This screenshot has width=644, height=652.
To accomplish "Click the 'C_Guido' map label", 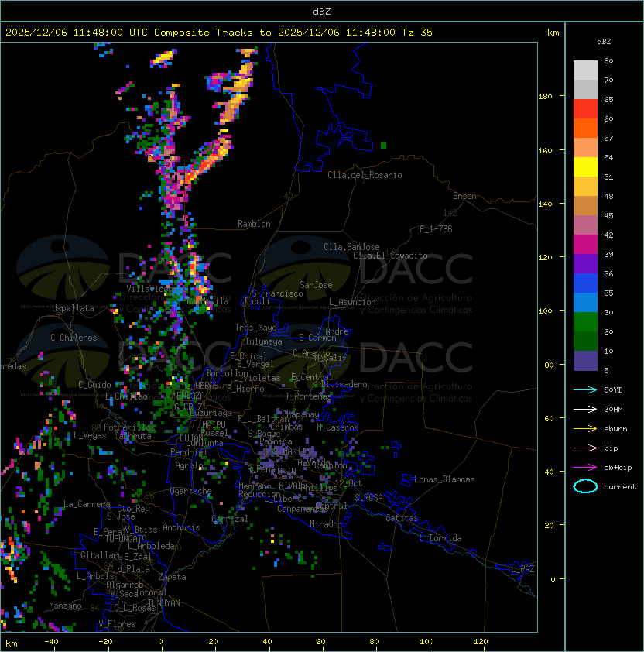I will pyautogui.click(x=94, y=385).
